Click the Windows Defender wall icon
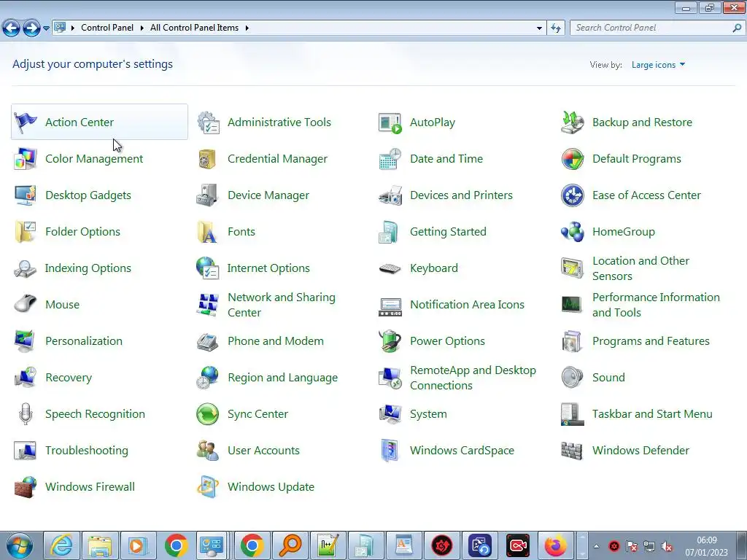747x560 pixels. click(572, 451)
